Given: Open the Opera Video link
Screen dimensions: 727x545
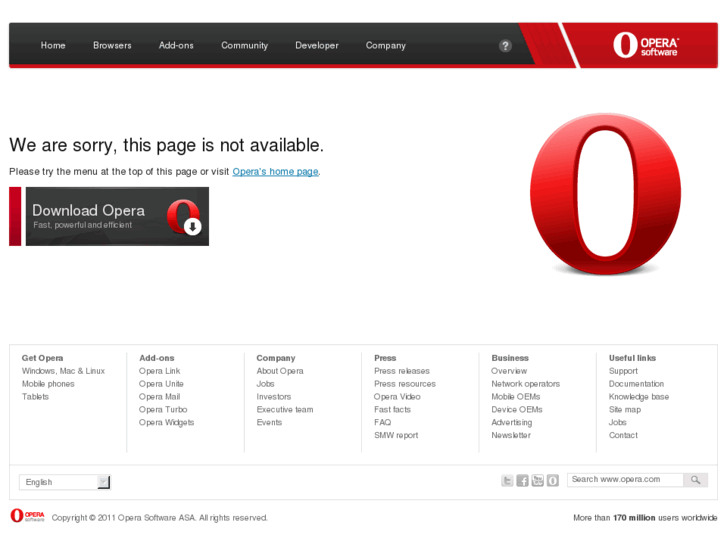Looking at the screenshot, I should [x=397, y=397].
